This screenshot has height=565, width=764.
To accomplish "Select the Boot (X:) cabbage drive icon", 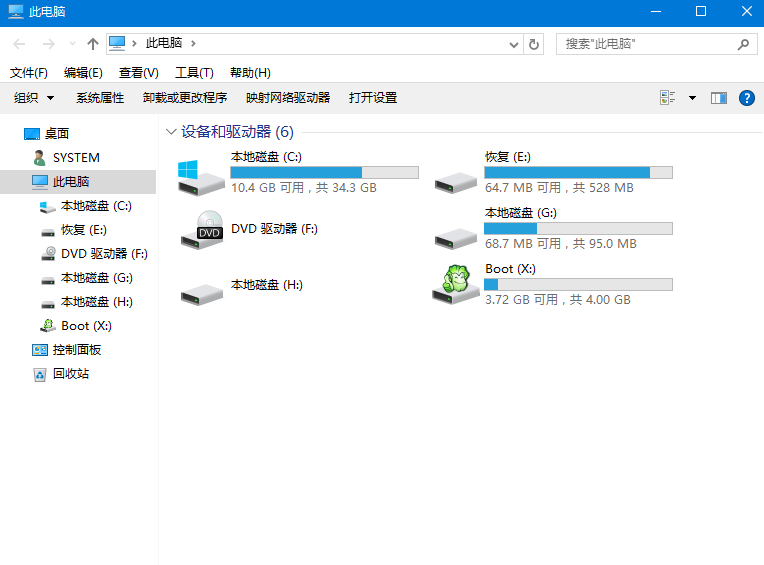I will tap(456, 284).
